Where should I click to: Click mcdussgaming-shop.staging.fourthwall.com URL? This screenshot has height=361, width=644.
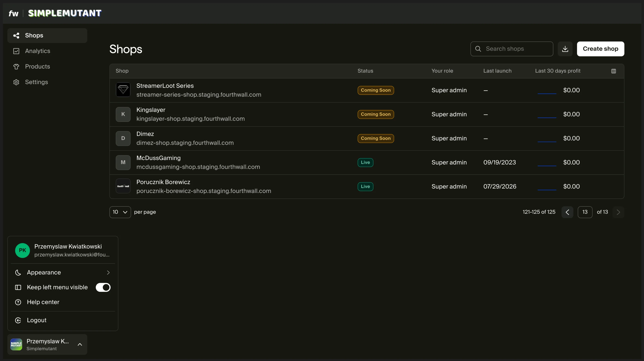tap(198, 167)
